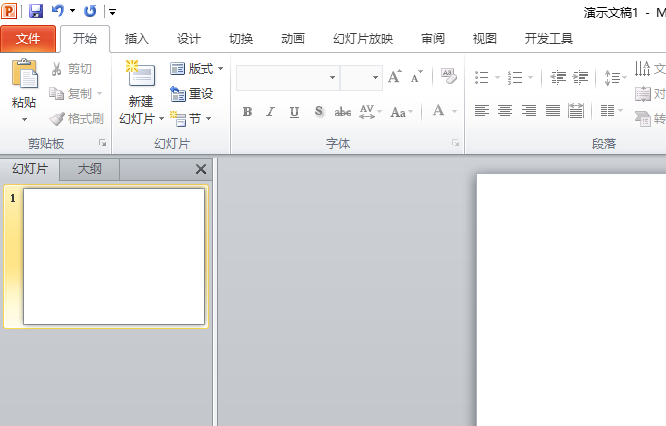Click the 格式刷 (Format Painter) brush

coord(76,118)
